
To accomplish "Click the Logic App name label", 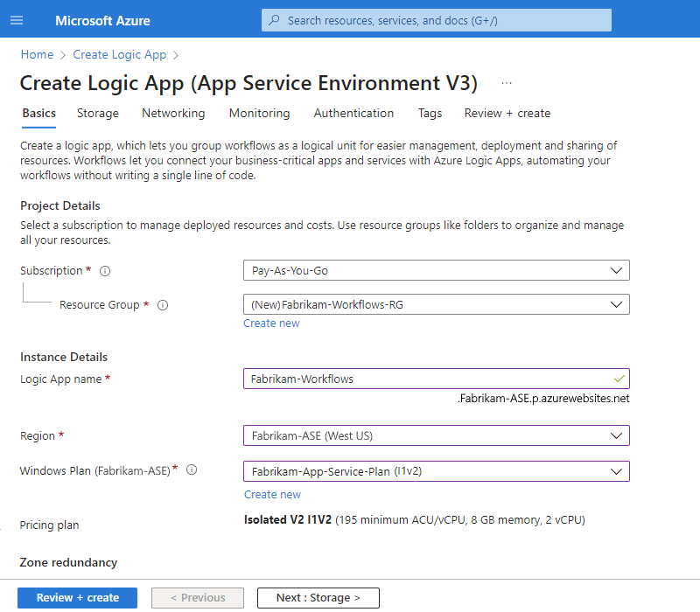I will tap(60, 379).
